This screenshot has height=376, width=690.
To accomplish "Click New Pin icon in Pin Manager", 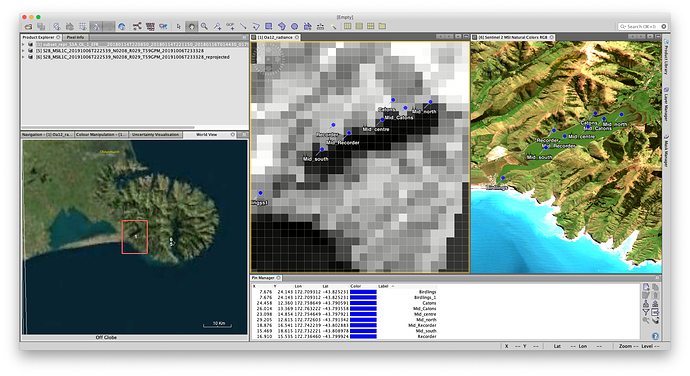I will click(x=646, y=287).
